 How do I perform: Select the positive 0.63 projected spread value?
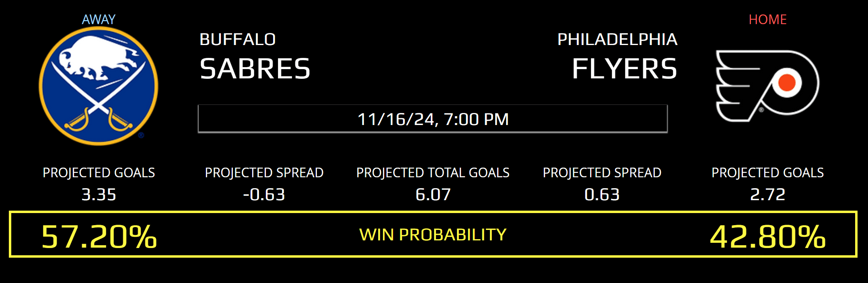[602, 195]
